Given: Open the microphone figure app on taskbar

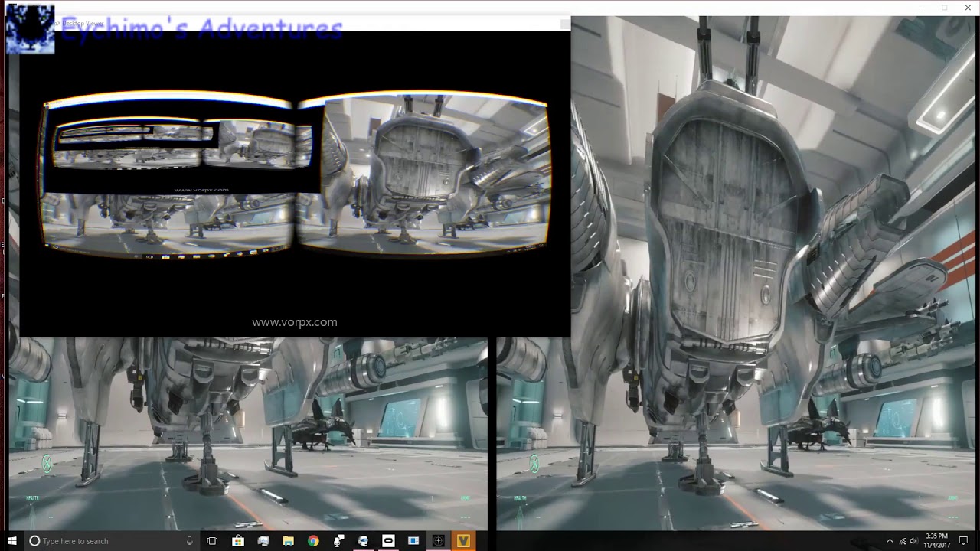Looking at the screenshot, I should pyautogui.click(x=338, y=541).
